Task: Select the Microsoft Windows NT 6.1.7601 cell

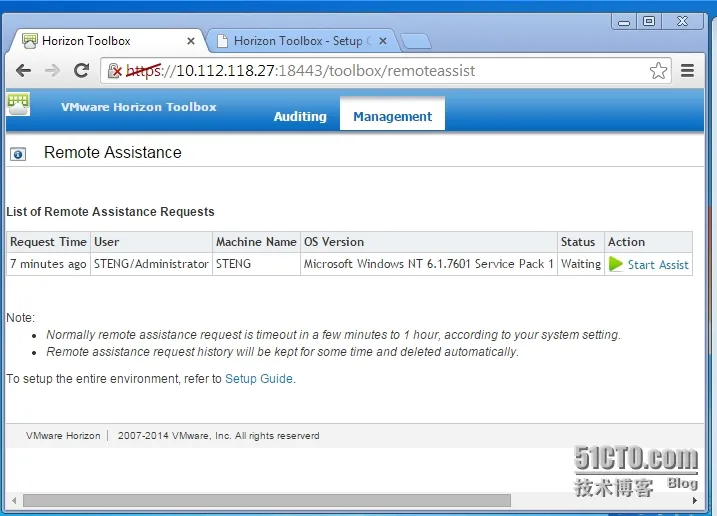Action: point(428,264)
